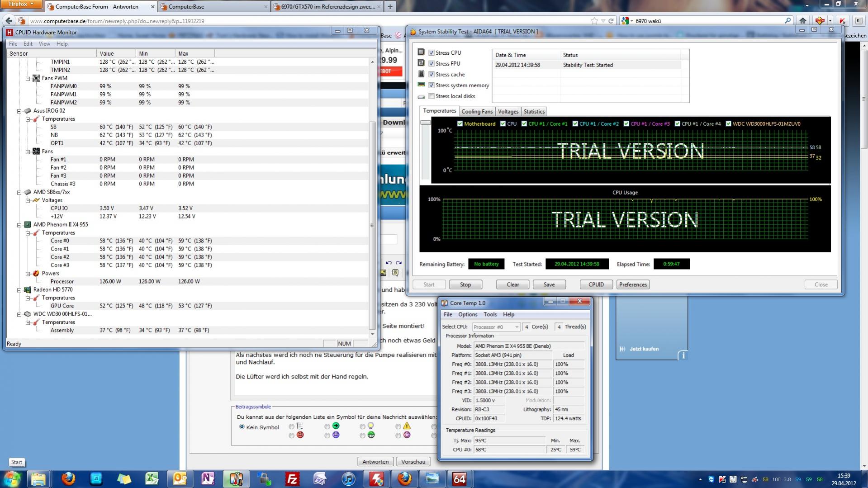Click the Firefox home button
The width and height of the screenshot is (868, 488).
802,21
